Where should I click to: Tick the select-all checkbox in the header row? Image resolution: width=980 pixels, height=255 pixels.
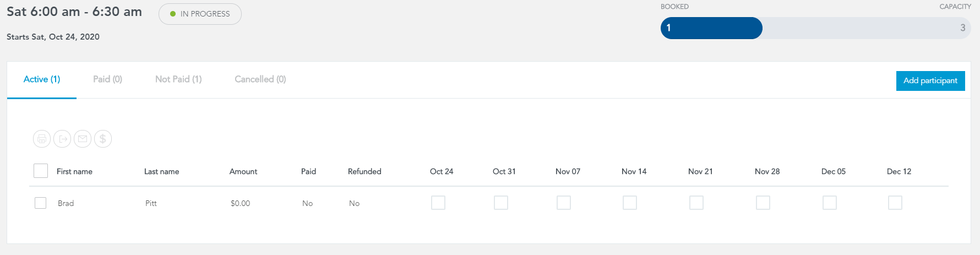coord(41,171)
